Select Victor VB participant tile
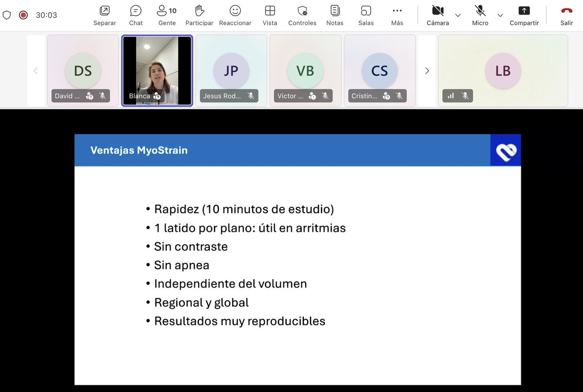583x392 pixels. click(x=305, y=70)
